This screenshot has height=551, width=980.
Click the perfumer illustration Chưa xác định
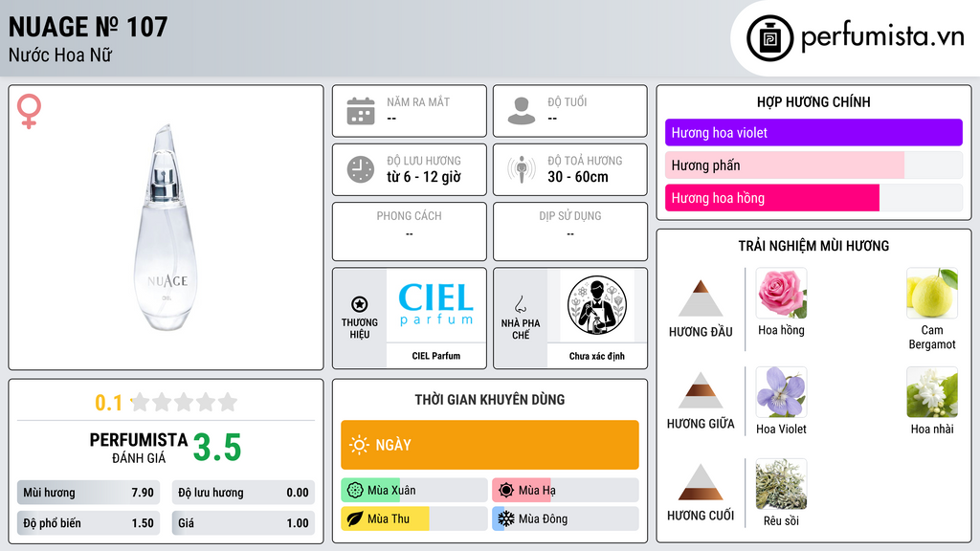coord(597,305)
